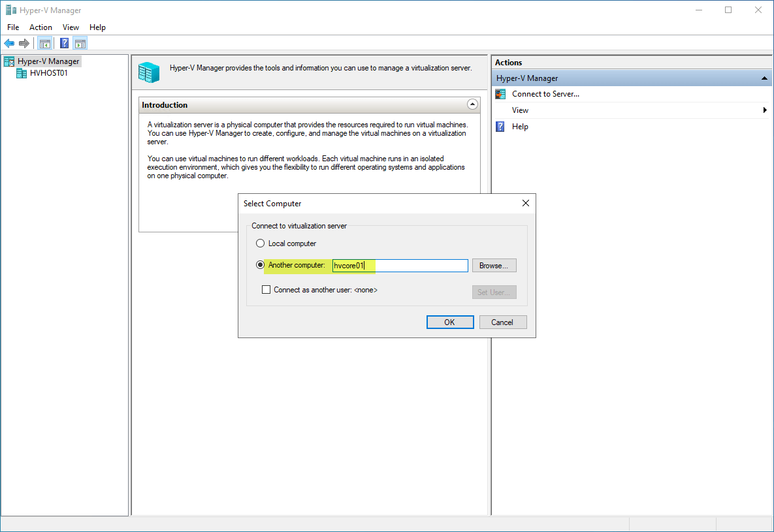The width and height of the screenshot is (774, 532).
Task: Click the Help question-mark icon in Actions pane
Action: tap(500, 127)
